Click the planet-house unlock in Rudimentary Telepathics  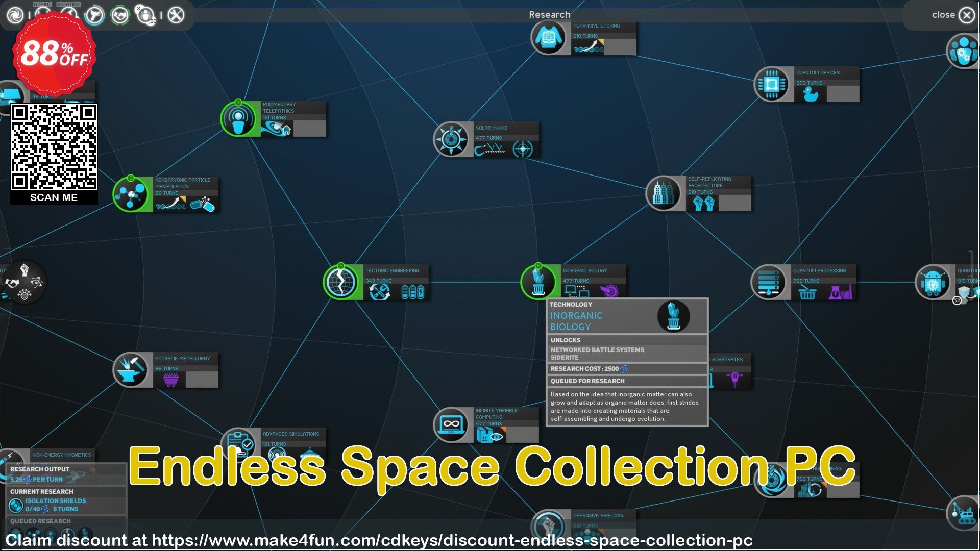point(276,130)
